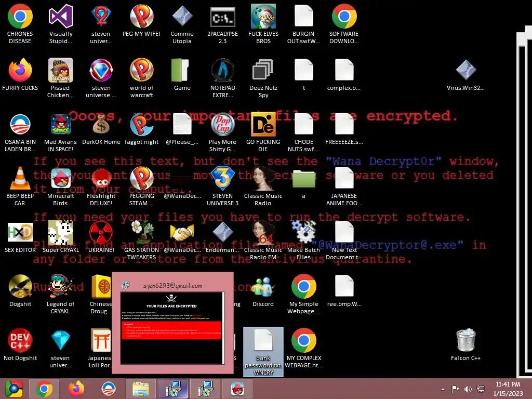This screenshot has width=532, height=399.
Task: Open the DarkOK Home money bag icon
Action: click(101, 124)
